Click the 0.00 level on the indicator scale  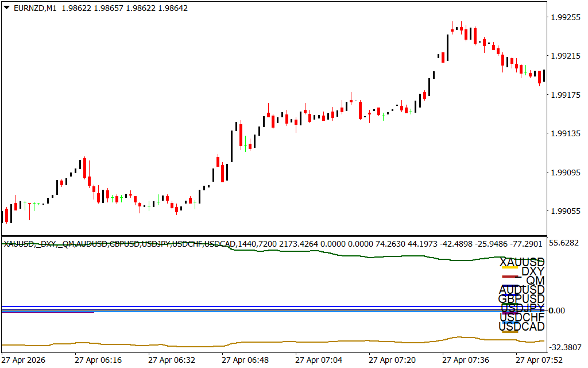[557, 310]
